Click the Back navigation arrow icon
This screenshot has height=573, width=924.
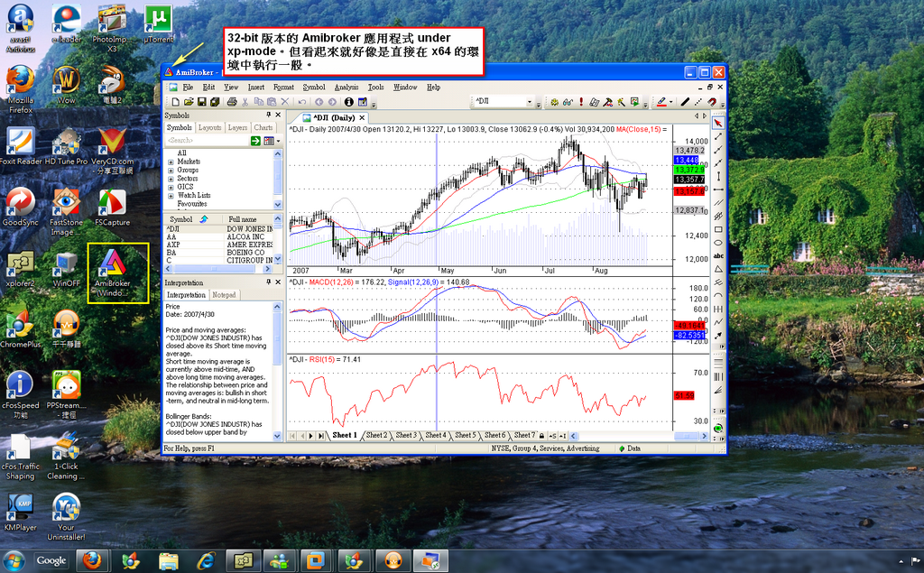(x=319, y=102)
